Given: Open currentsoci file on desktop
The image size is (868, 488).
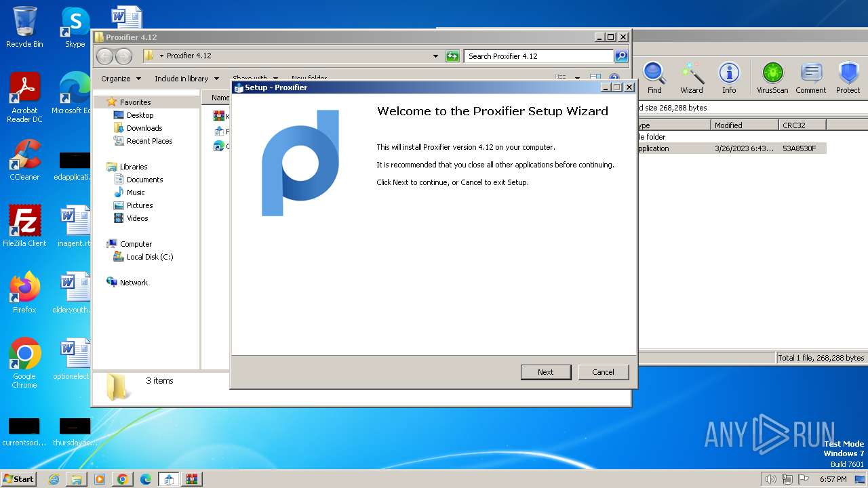Looking at the screenshot, I should [x=24, y=432].
